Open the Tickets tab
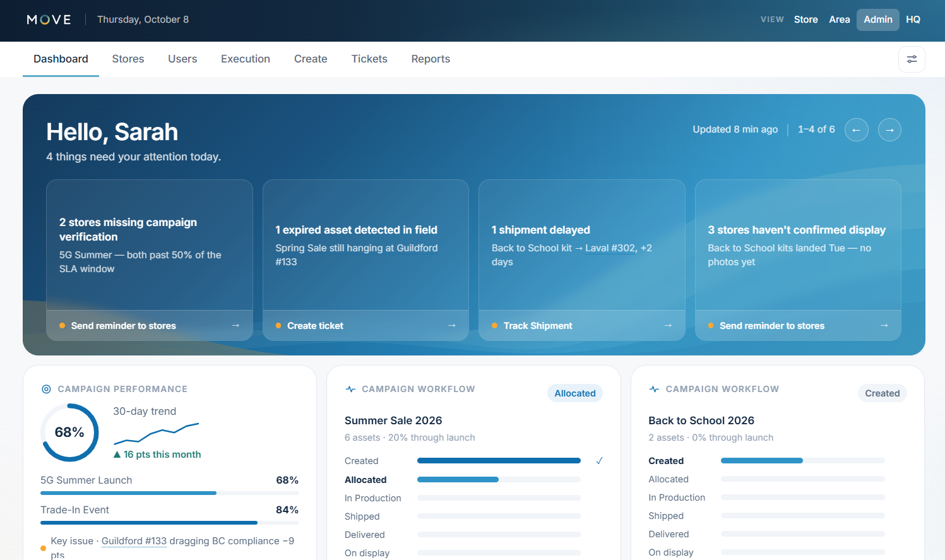Image resolution: width=945 pixels, height=560 pixels. 369,59
